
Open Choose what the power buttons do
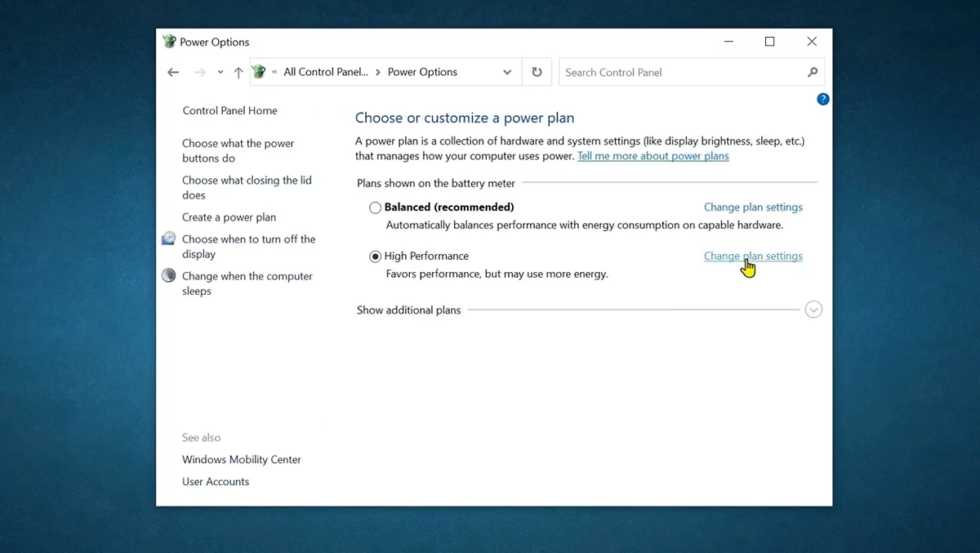point(238,151)
